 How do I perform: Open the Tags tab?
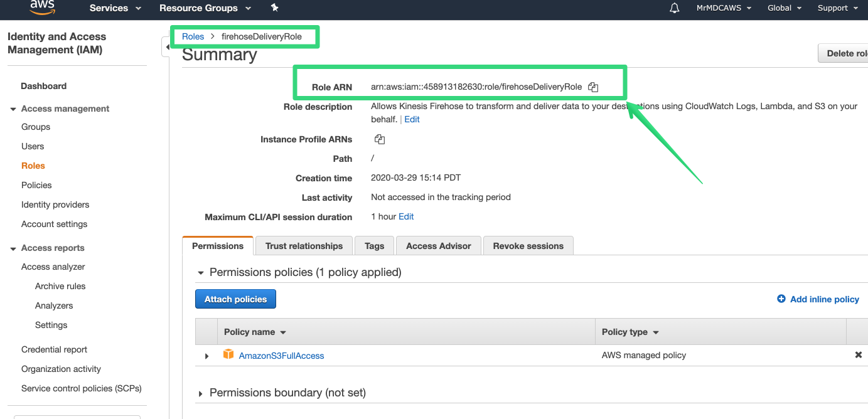[374, 246]
